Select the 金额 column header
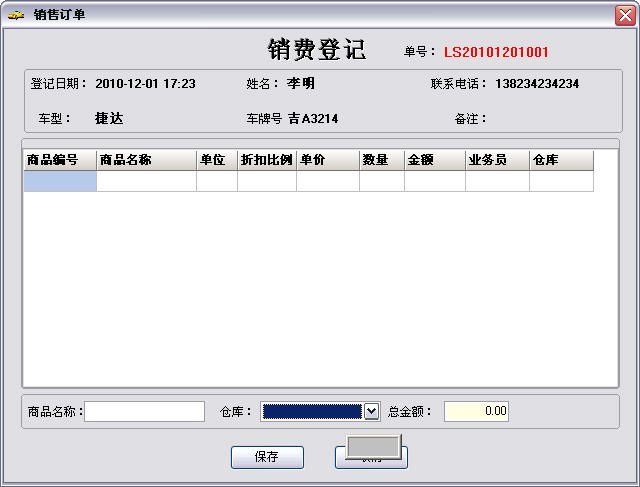Image resolution: width=640 pixels, height=487 pixels. (x=435, y=160)
